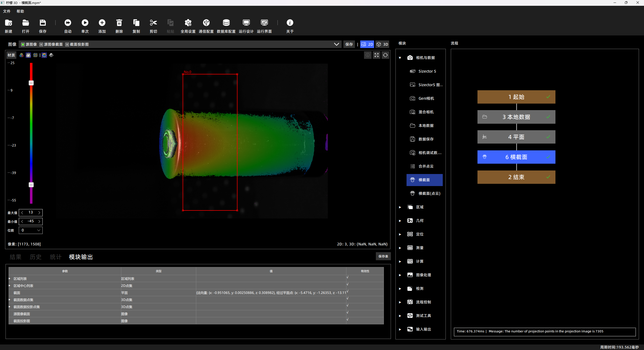Viewport: 644px width, 350px height.
Task: Open a file with 打开 icon
Action: (x=26, y=23)
